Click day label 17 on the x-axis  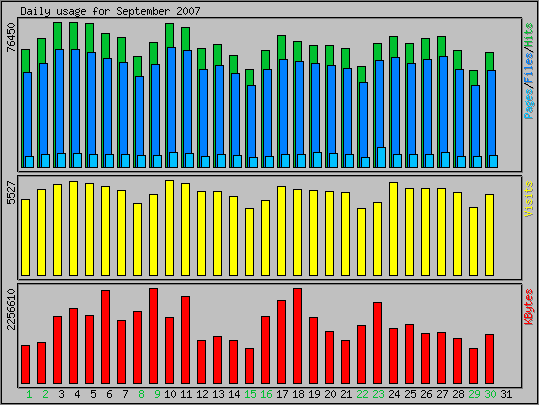click(x=282, y=394)
